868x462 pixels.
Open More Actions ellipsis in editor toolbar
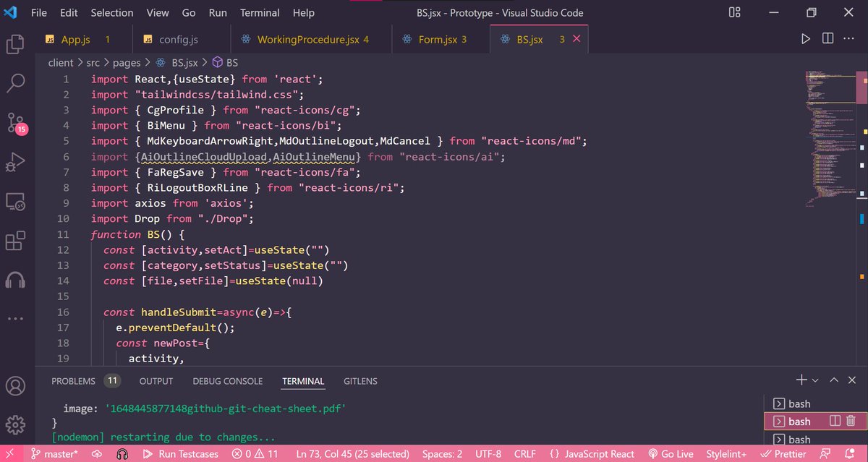[850, 39]
